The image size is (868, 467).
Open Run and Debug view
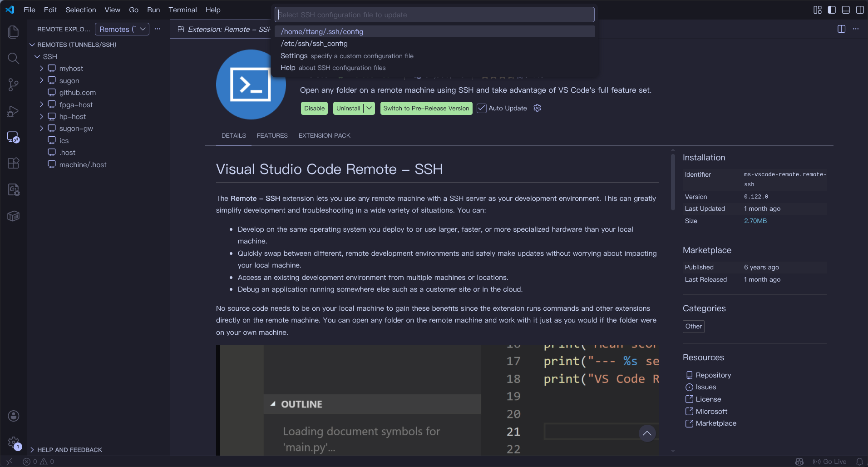point(14,111)
